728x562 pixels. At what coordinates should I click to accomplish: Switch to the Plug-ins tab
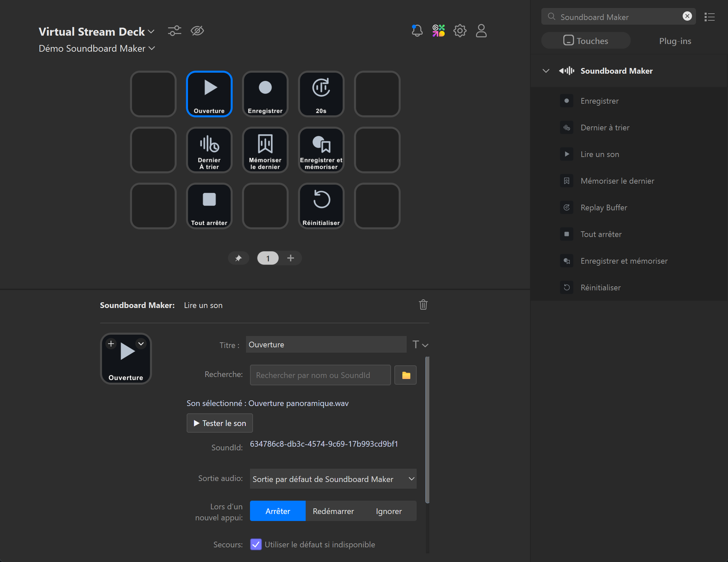point(675,41)
